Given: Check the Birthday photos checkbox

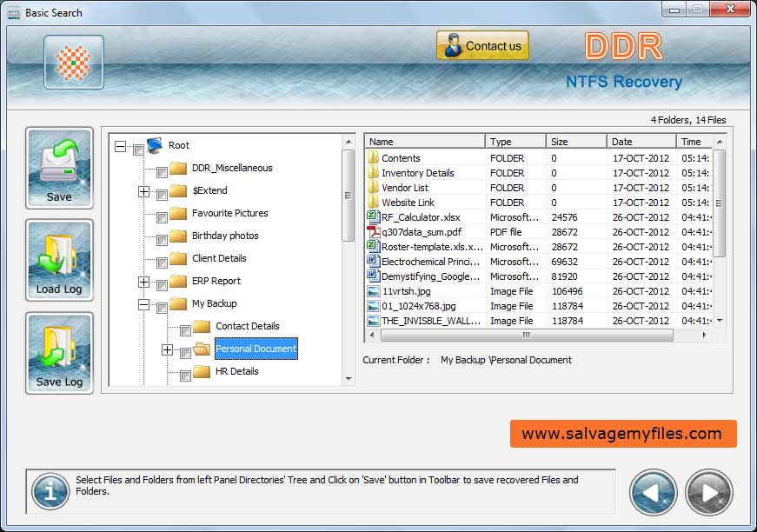Looking at the screenshot, I should click(162, 240).
